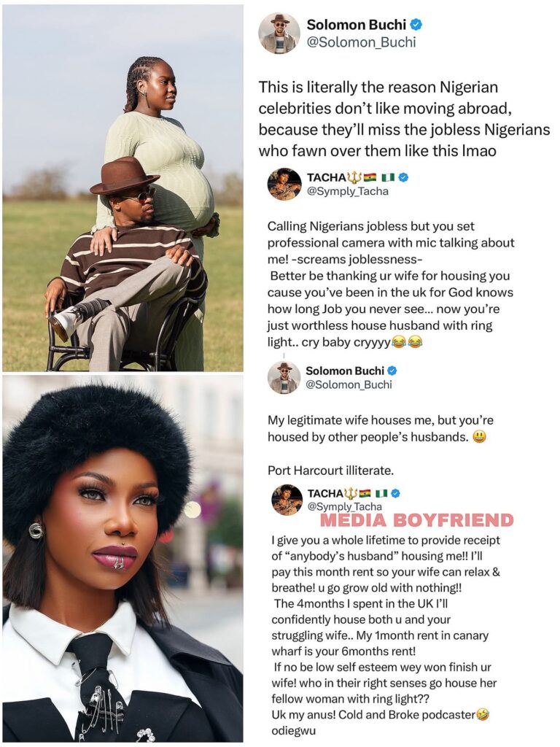Viewport: 560px width, 747px height.
Task: Click verified badge in Solomon Buchi's reply
Action: (392, 371)
